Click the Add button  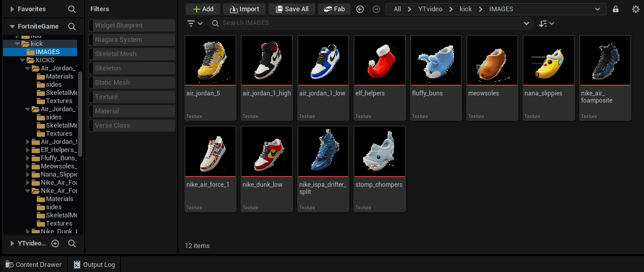click(203, 9)
